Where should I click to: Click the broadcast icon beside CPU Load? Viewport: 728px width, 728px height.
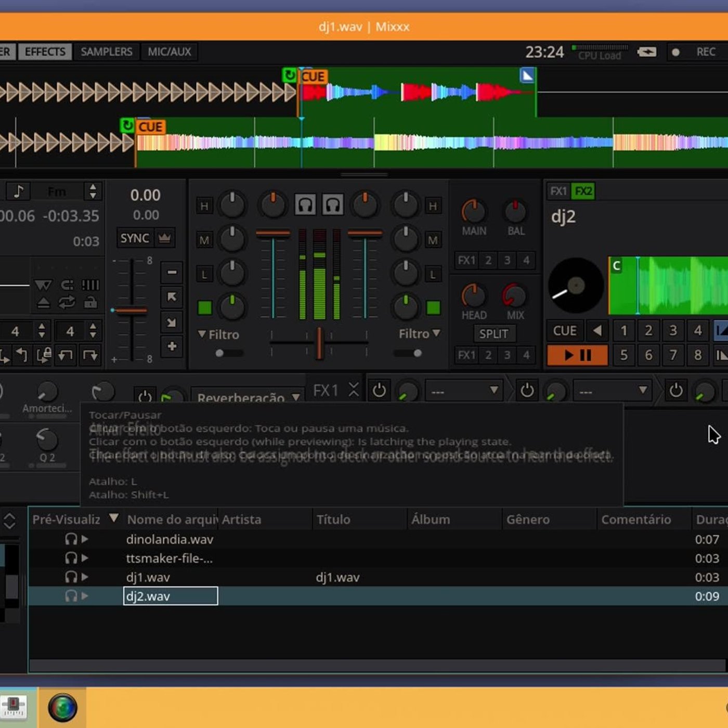[647, 52]
